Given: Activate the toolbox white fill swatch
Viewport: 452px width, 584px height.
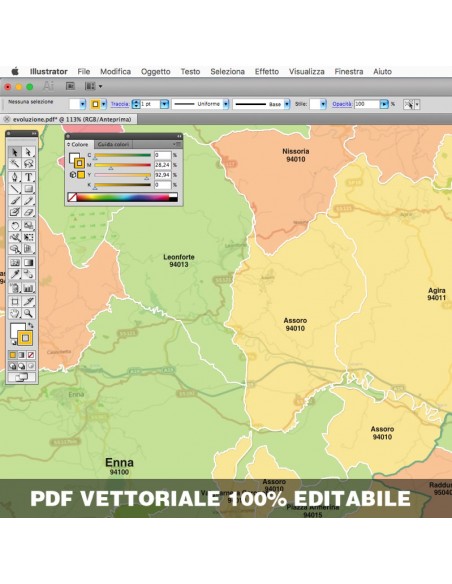Looking at the screenshot, I should (16, 330).
